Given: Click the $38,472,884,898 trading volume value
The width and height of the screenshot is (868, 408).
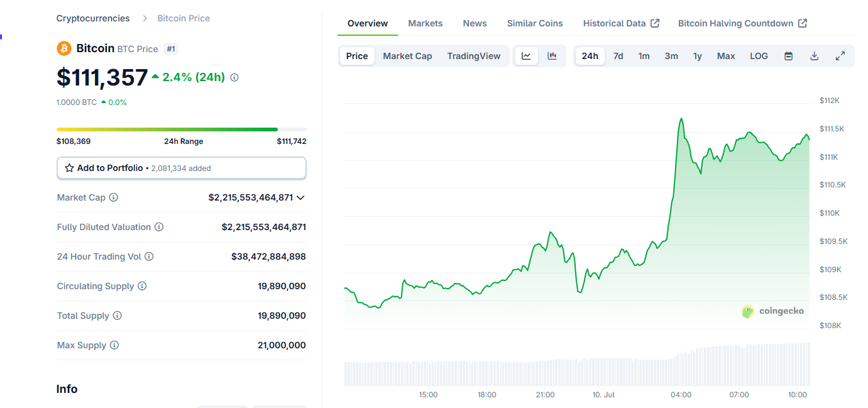Looking at the screenshot, I should [x=268, y=256].
